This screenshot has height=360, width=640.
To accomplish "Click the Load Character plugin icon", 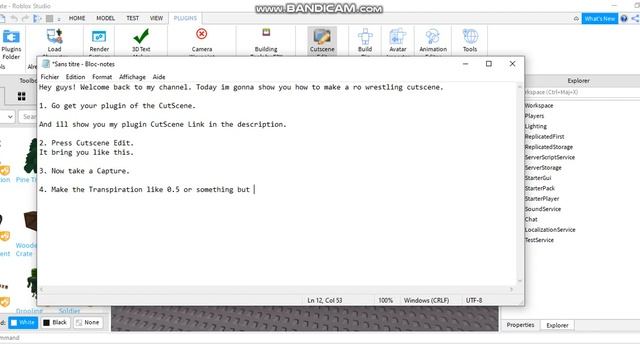I will 54,36.
